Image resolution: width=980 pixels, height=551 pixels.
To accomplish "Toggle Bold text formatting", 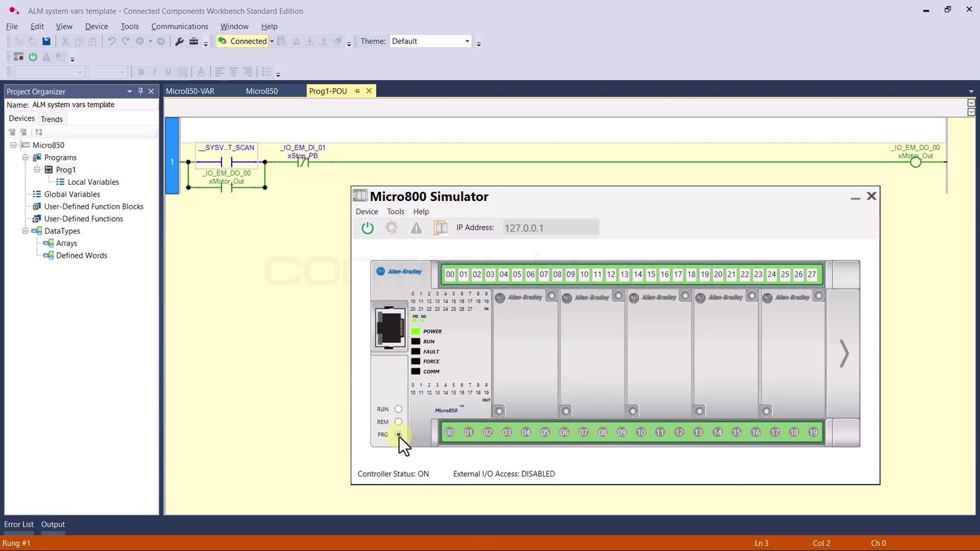I will (x=141, y=72).
